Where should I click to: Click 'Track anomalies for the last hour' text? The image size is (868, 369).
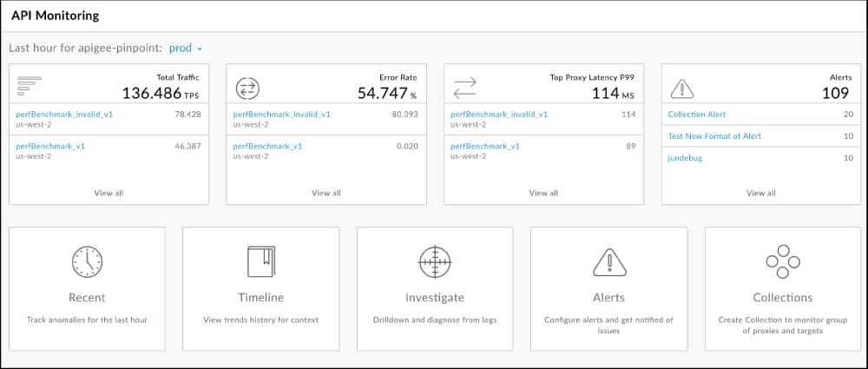point(87,320)
